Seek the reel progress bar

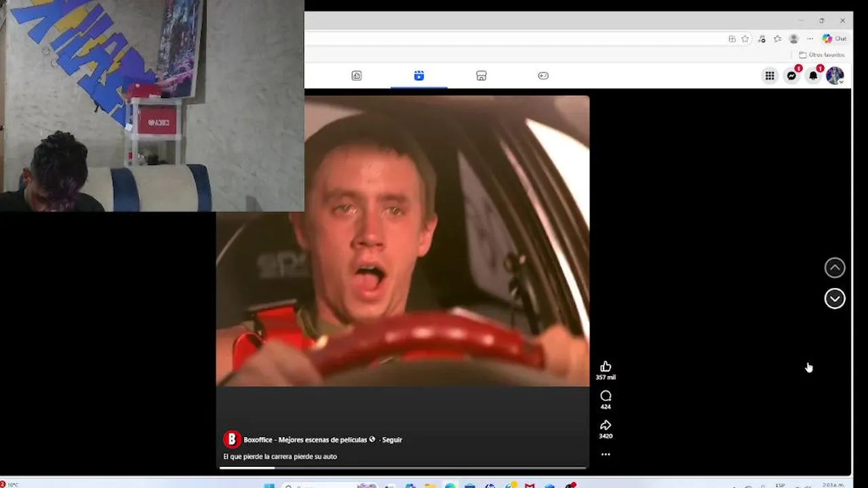403,468
